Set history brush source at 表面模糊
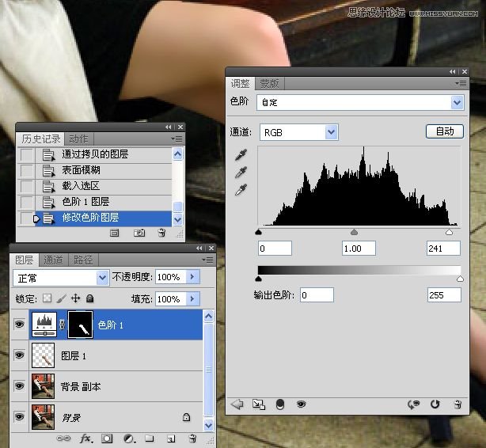The width and height of the screenshot is (486, 448). (x=26, y=170)
